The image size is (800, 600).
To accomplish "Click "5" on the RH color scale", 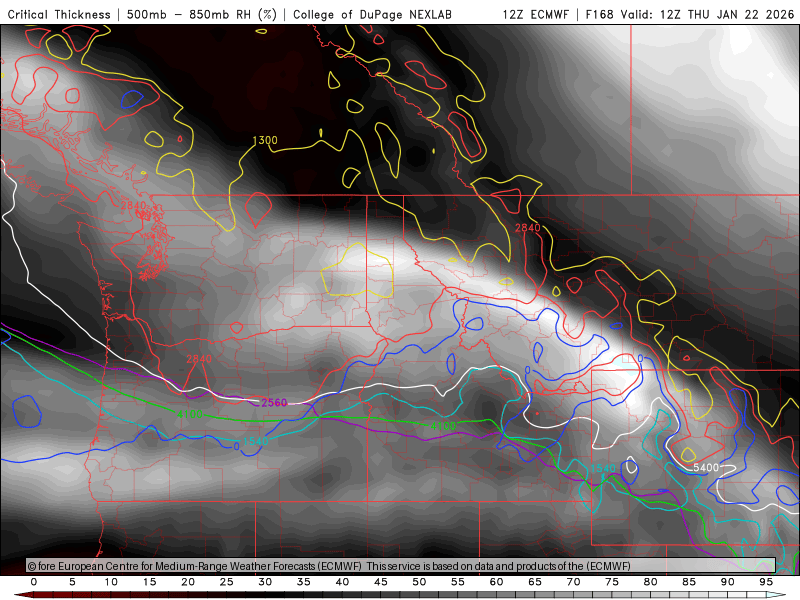I will click(x=72, y=582).
